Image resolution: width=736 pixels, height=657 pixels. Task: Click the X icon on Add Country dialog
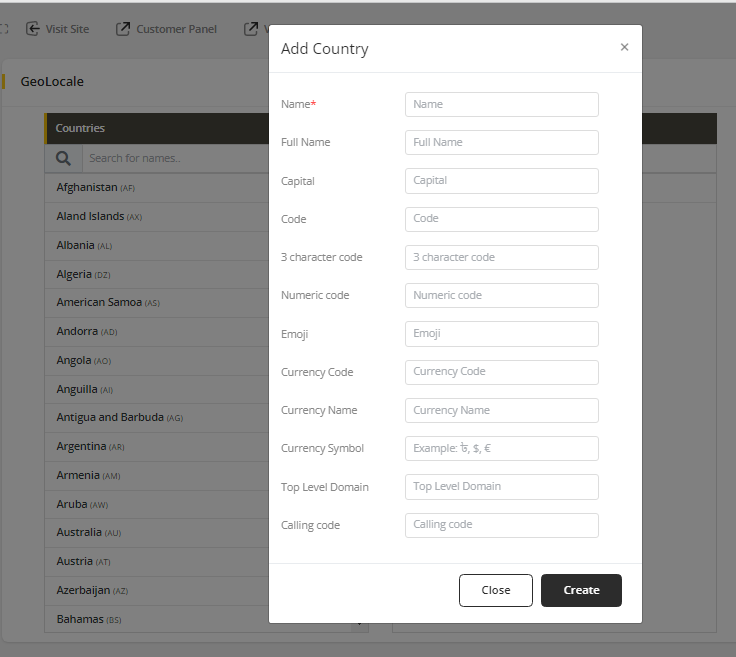[x=624, y=47]
